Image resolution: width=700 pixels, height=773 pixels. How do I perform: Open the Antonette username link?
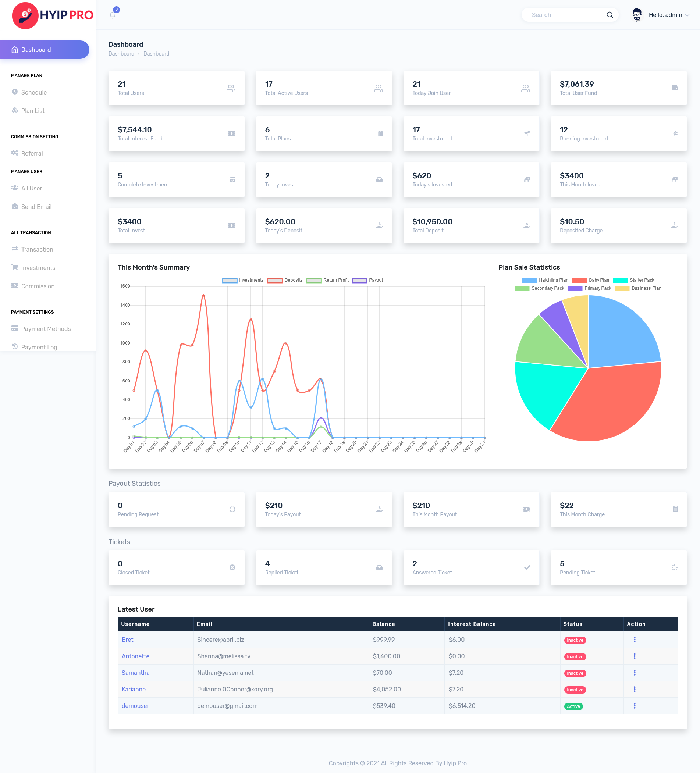[135, 656]
